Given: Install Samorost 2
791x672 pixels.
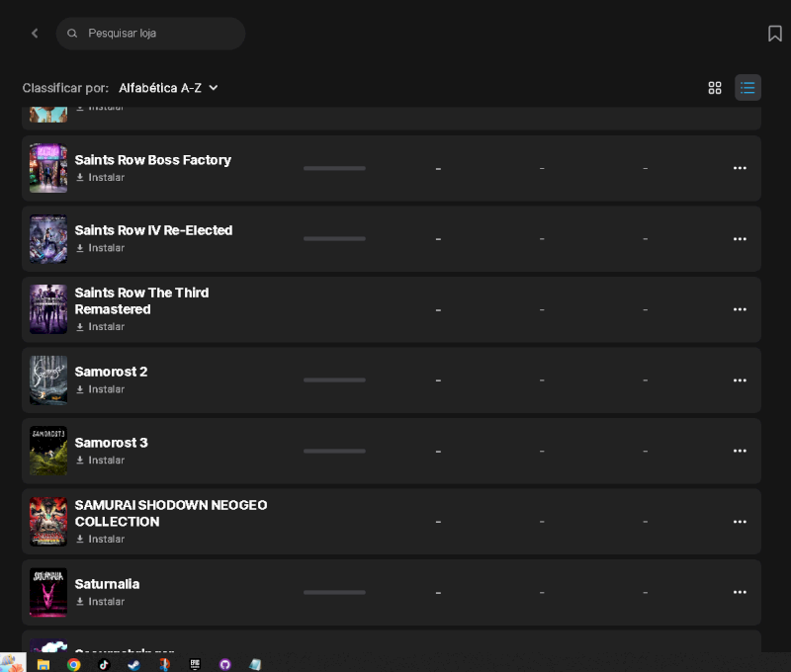Looking at the screenshot, I should (101, 389).
